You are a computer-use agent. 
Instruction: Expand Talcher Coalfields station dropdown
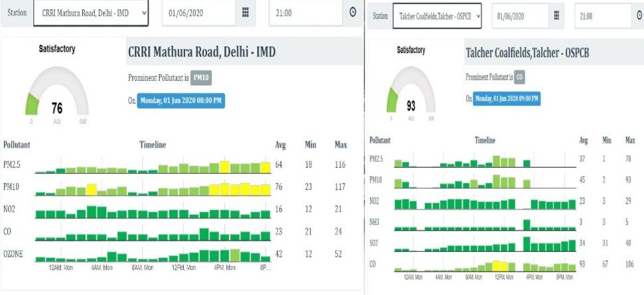click(x=437, y=16)
